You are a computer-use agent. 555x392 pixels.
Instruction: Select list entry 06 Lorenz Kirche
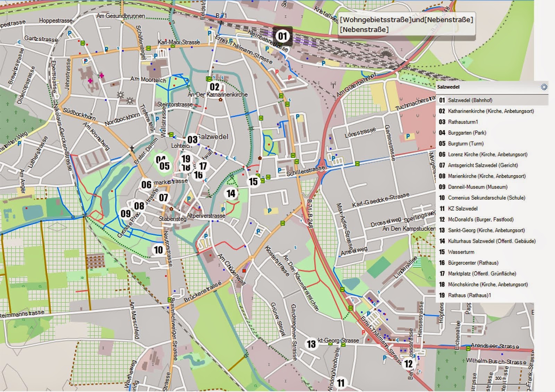click(x=492, y=154)
